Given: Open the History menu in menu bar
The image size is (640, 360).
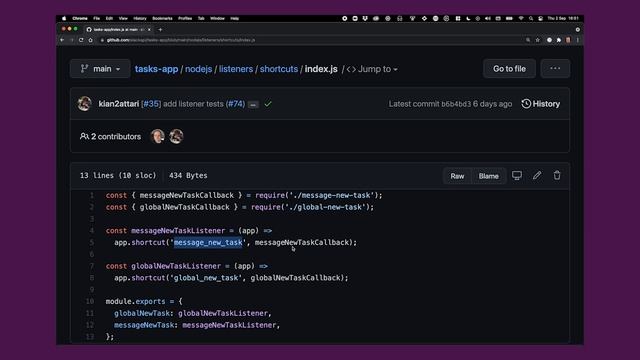Looking at the screenshot, I should (140, 18).
